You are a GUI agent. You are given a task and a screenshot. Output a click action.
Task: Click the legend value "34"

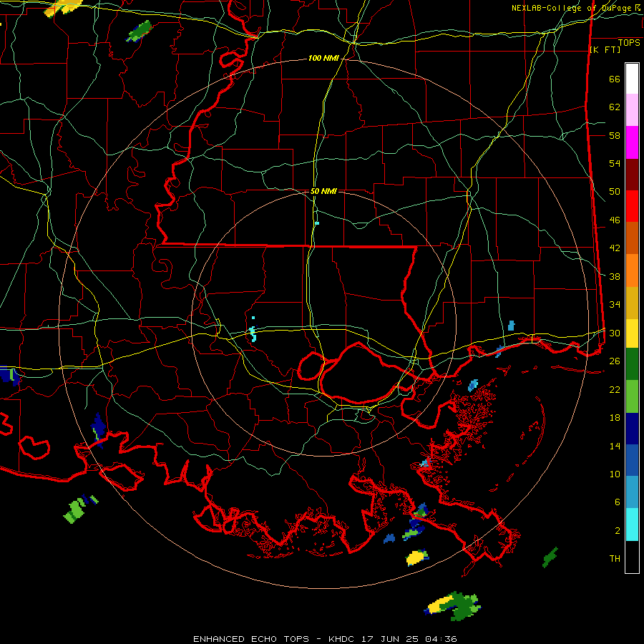pos(615,305)
